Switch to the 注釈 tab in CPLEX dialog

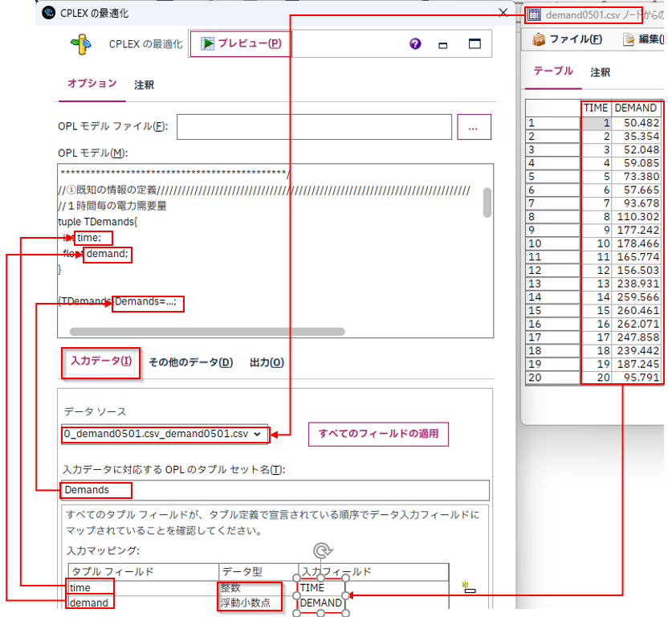tap(144, 85)
